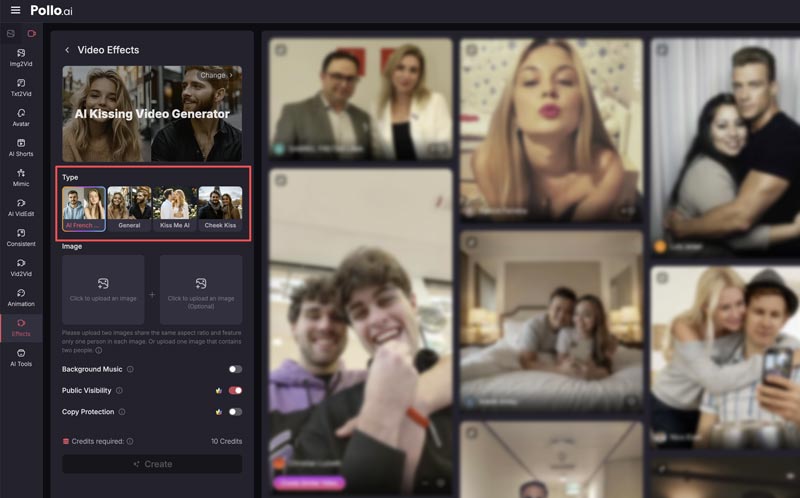
Task: Switch to image mode tab icon
Action: click(11, 34)
